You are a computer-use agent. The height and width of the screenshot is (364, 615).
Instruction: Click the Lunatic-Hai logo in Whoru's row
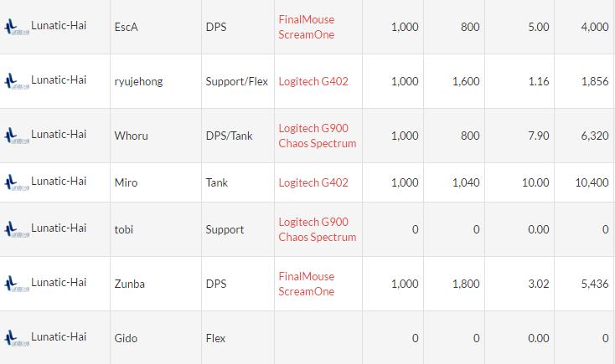(x=16, y=136)
